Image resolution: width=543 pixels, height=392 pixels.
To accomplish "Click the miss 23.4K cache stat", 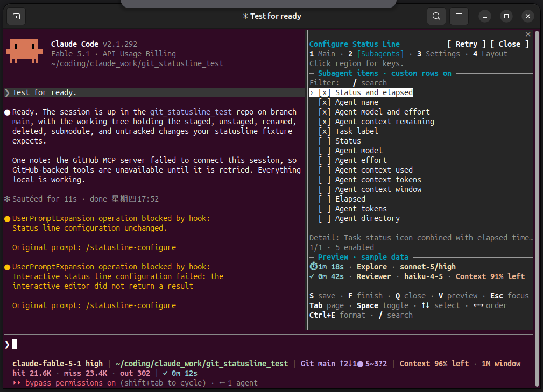I will pos(86,373).
